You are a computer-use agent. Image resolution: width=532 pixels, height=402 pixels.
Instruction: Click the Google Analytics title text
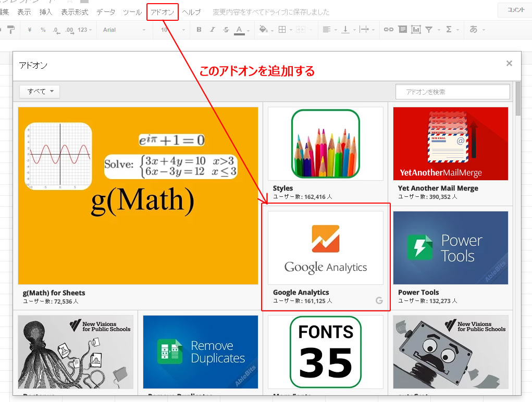coord(301,292)
